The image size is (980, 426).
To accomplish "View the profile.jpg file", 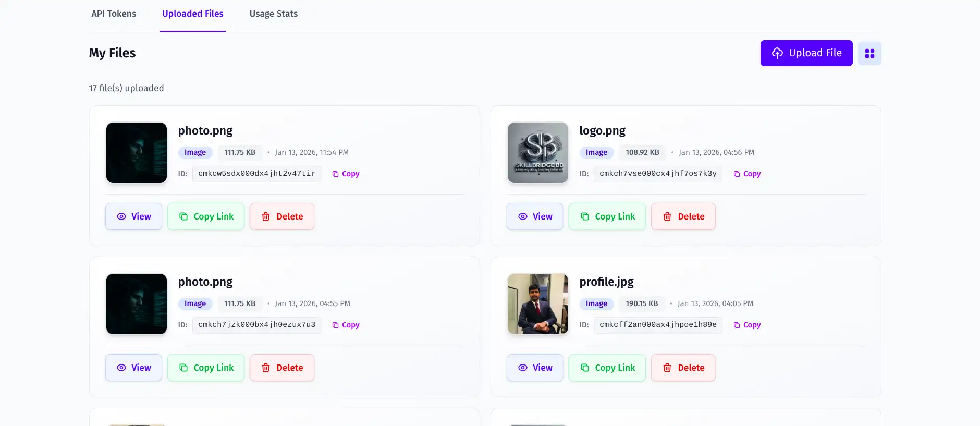I will 535,368.
